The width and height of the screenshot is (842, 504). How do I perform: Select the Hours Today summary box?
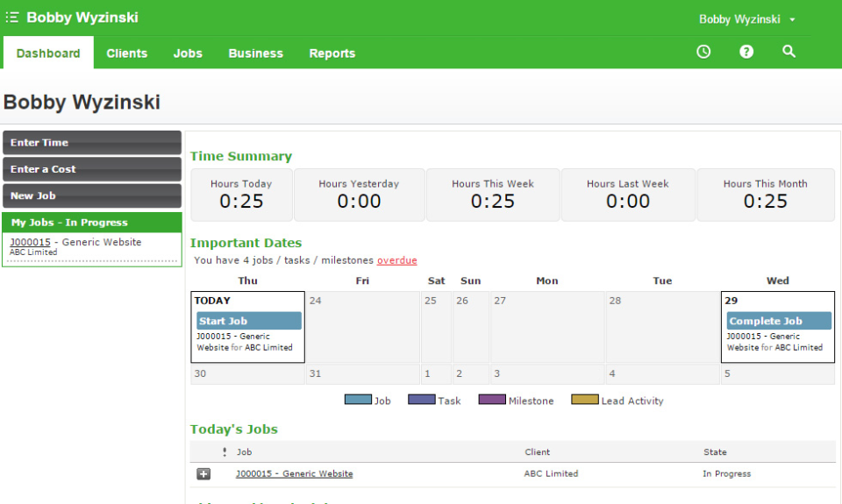[x=242, y=195]
